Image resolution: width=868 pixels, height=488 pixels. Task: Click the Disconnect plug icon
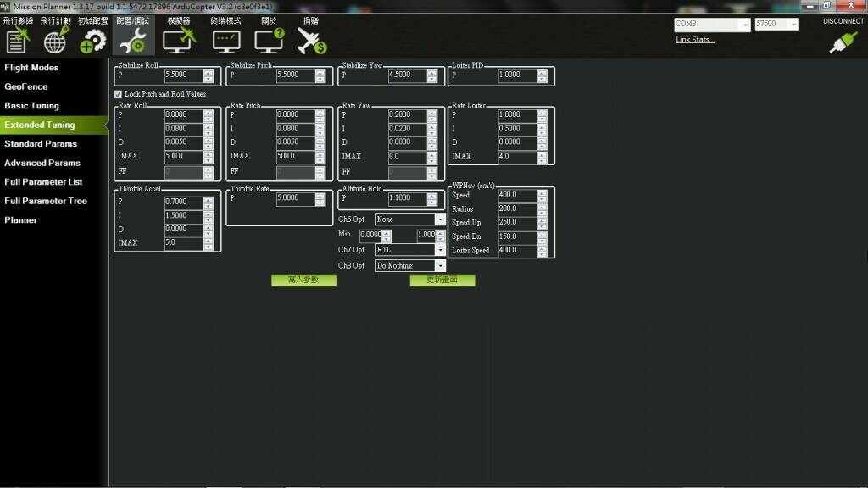pyautogui.click(x=843, y=41)
